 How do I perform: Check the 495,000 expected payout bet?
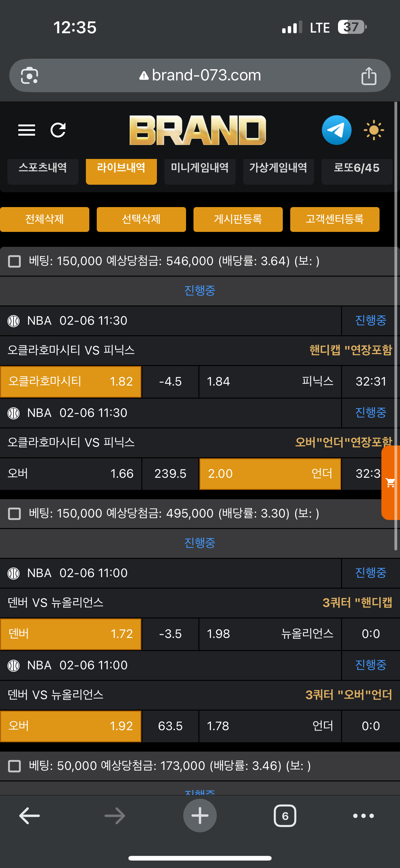(x=15, y=513)
